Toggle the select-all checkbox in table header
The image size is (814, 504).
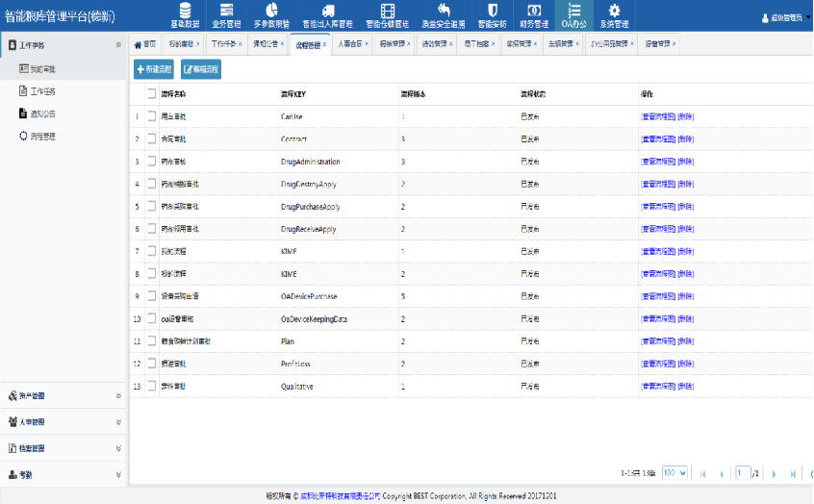[151, 93]
